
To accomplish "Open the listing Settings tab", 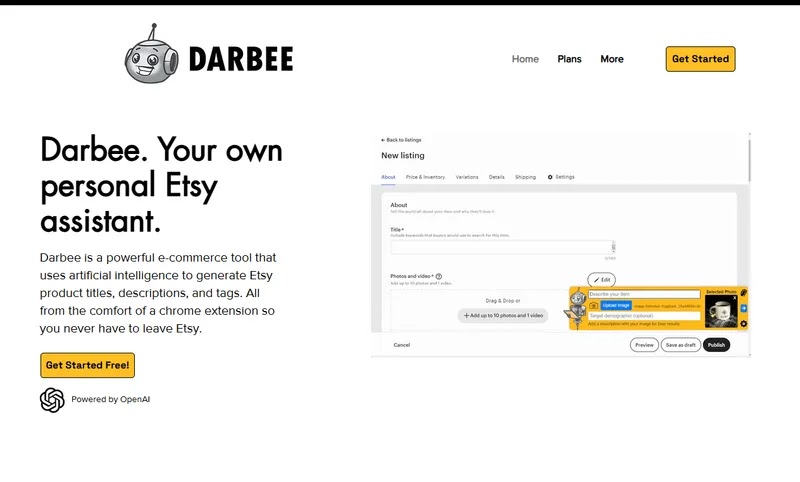I will point(561,177).
